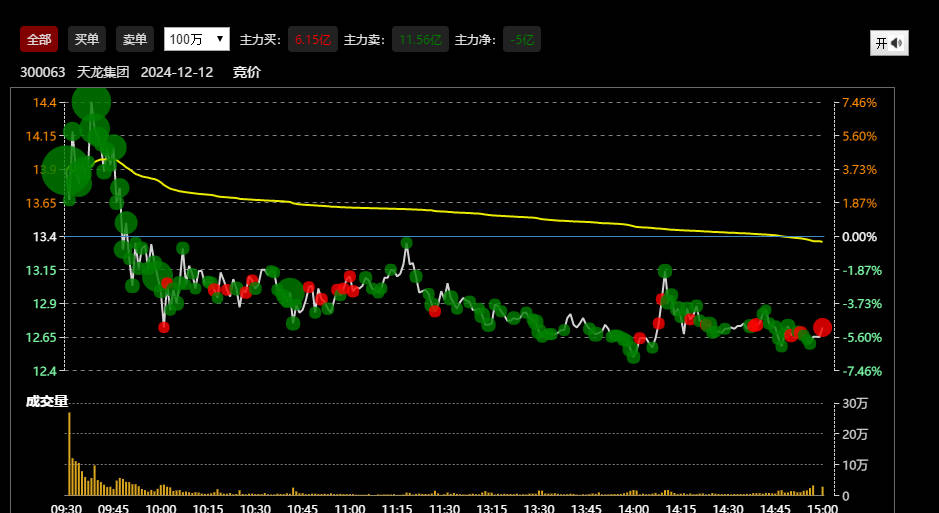Click the 主力净 -5亿 value box
The height and width of the screenshot is (513, 939).
(x=521, y=39)
